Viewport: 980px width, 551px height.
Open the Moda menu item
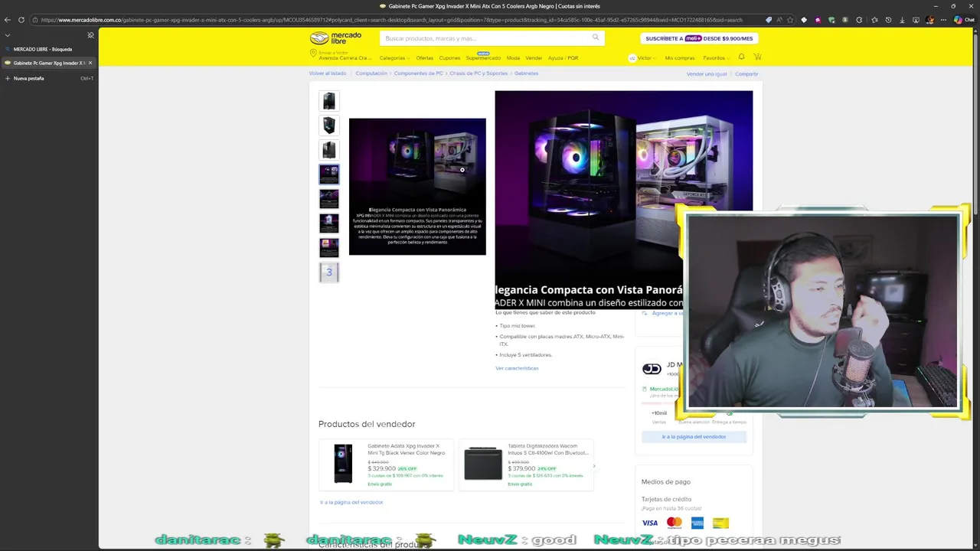(513, 58)
